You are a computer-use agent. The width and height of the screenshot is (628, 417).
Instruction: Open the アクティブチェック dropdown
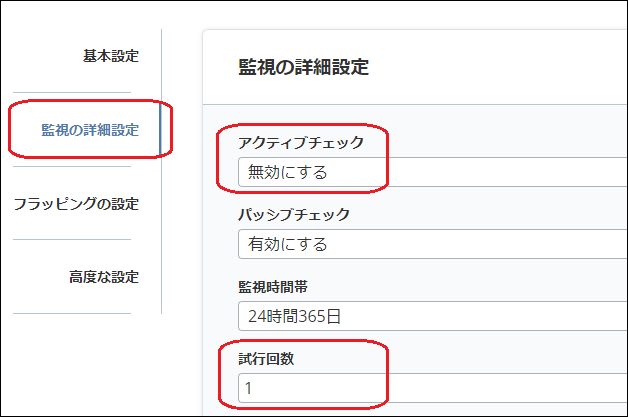(432, 172)
